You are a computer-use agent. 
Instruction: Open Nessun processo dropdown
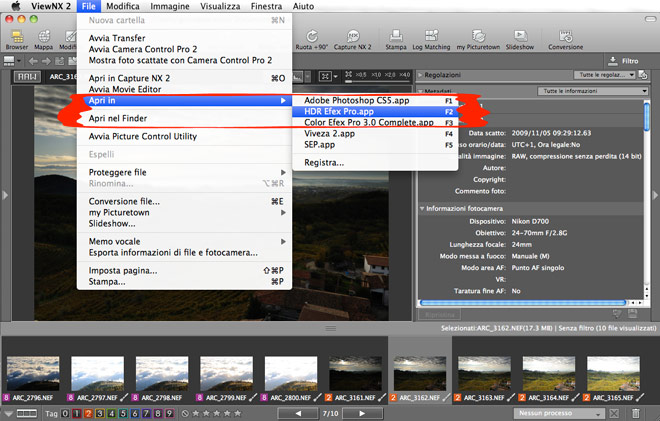[x=559, y=413]
